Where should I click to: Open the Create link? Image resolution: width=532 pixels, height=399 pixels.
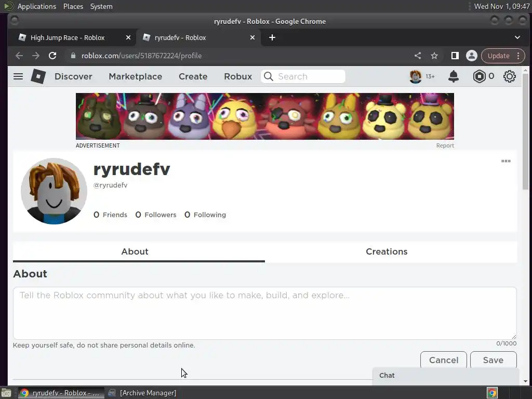pos(193,76)
